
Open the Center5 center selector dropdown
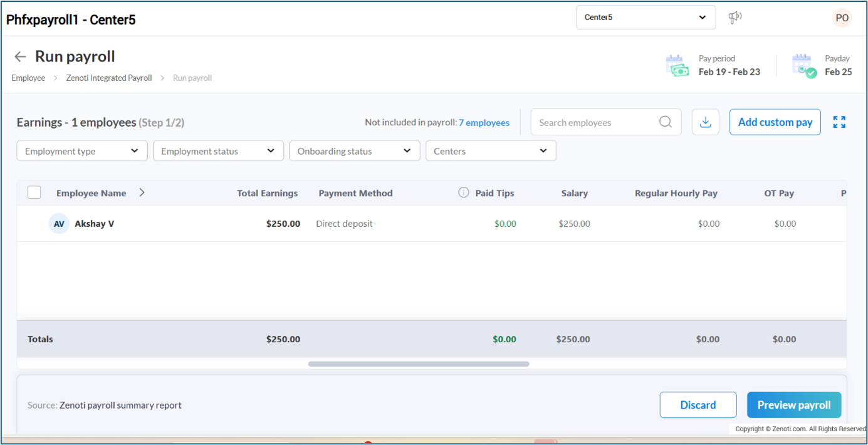point(646,18)
